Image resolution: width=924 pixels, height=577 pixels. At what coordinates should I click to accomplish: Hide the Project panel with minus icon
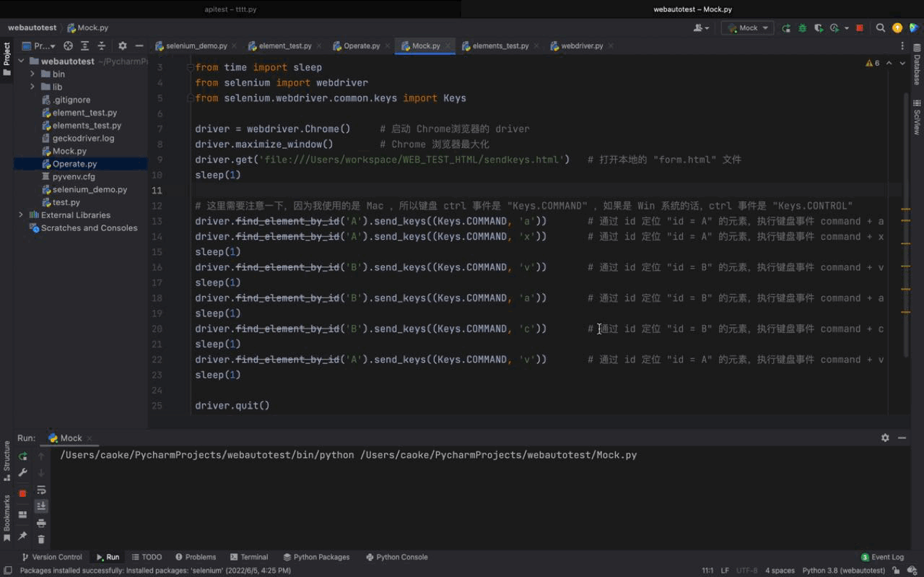pos(139,45)
